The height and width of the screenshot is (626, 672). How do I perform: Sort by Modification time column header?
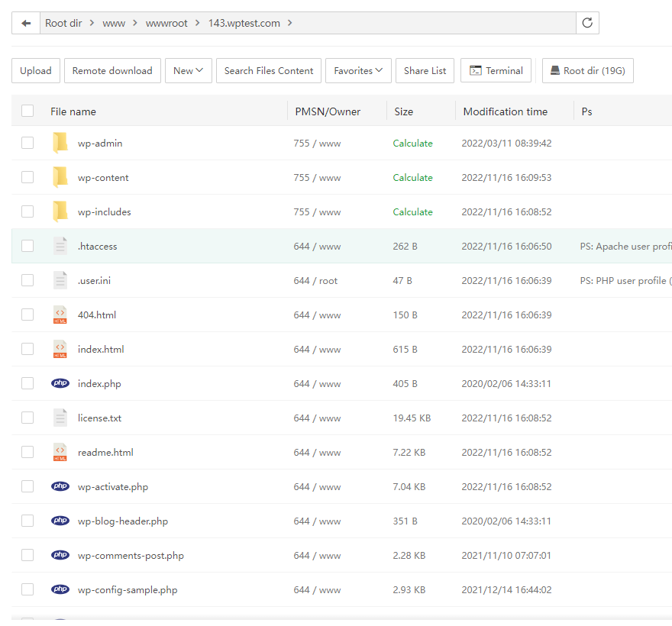point(505,111)
